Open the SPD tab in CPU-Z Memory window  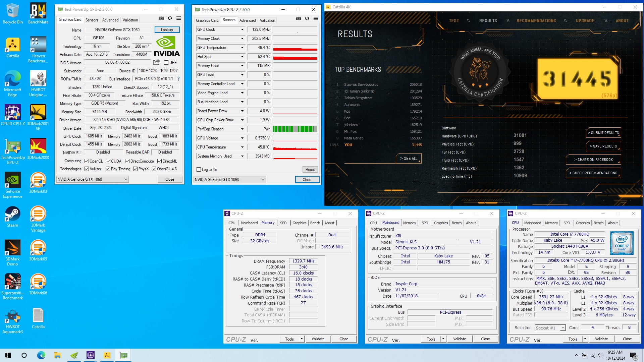(283, 223)
